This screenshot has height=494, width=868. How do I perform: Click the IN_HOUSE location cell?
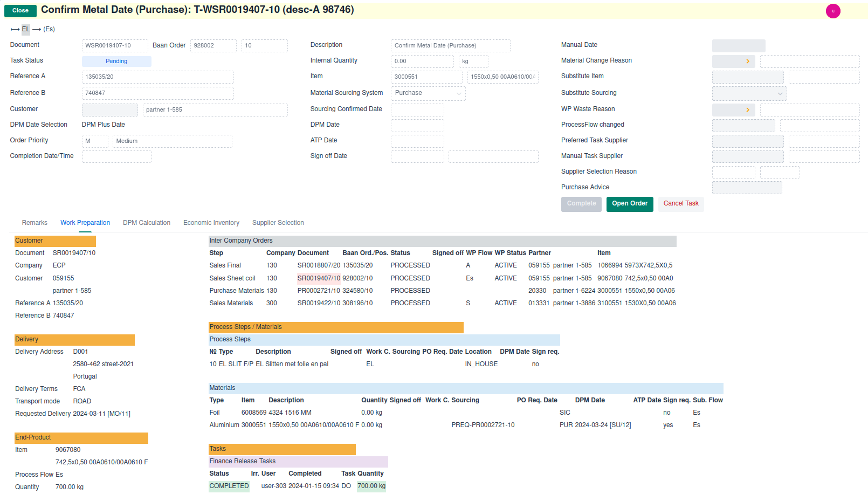point(481,364)
